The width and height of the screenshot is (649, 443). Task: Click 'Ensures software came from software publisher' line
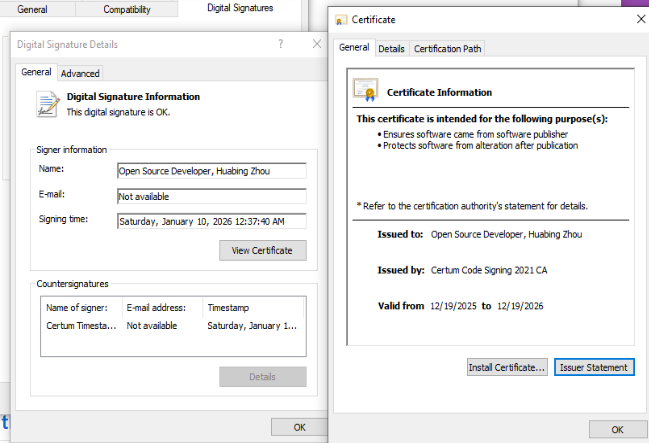point(475,135)
